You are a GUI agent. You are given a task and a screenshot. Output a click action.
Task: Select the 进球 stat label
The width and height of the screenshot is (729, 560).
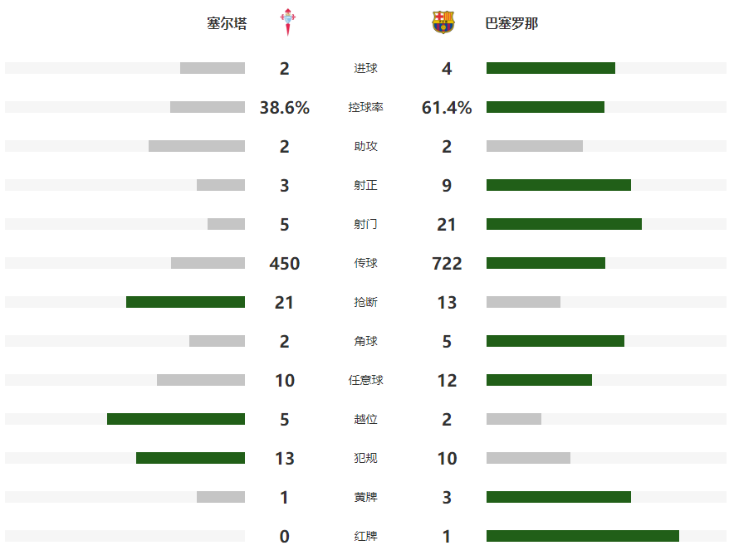[x=365, y=68]
